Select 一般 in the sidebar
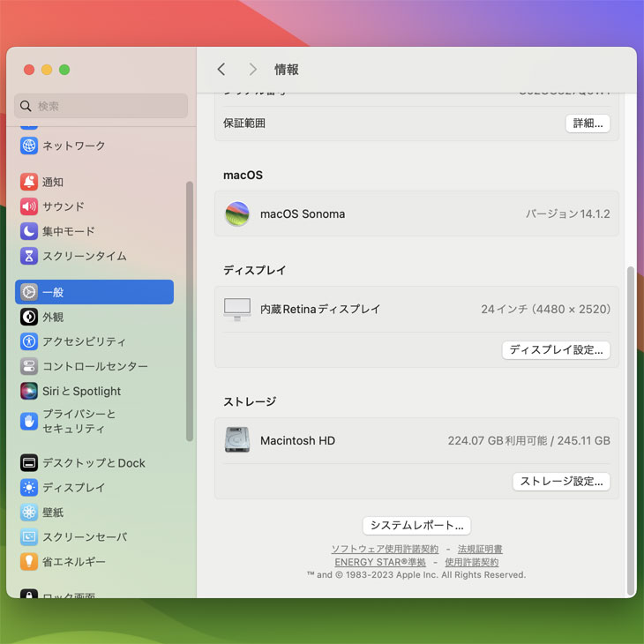 point(94,292)
